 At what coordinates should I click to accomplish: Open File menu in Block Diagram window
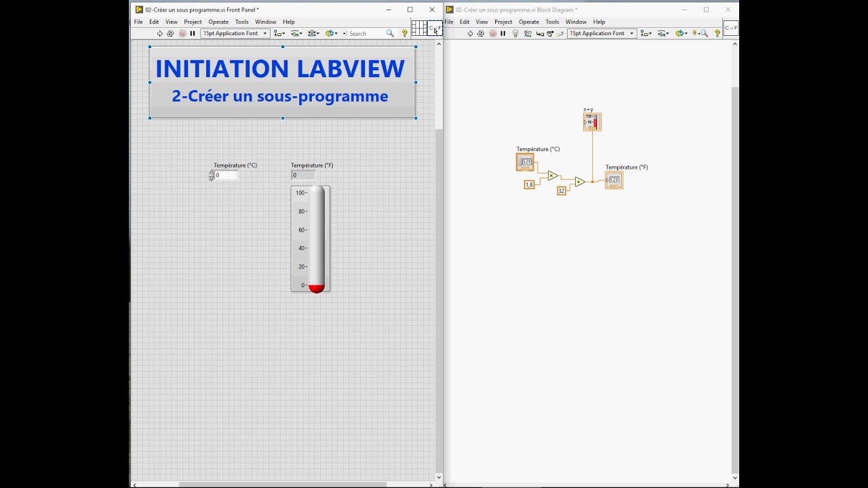[x=449, y=22]
